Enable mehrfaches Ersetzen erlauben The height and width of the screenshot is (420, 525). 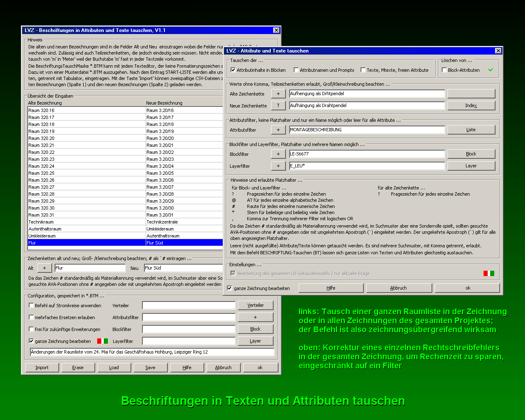31,317
